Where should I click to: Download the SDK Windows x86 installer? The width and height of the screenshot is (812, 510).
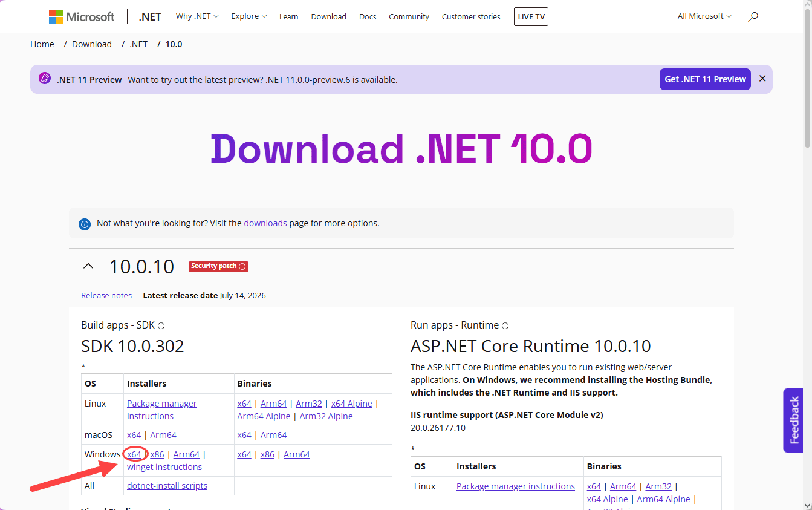[x=157, y=454]
